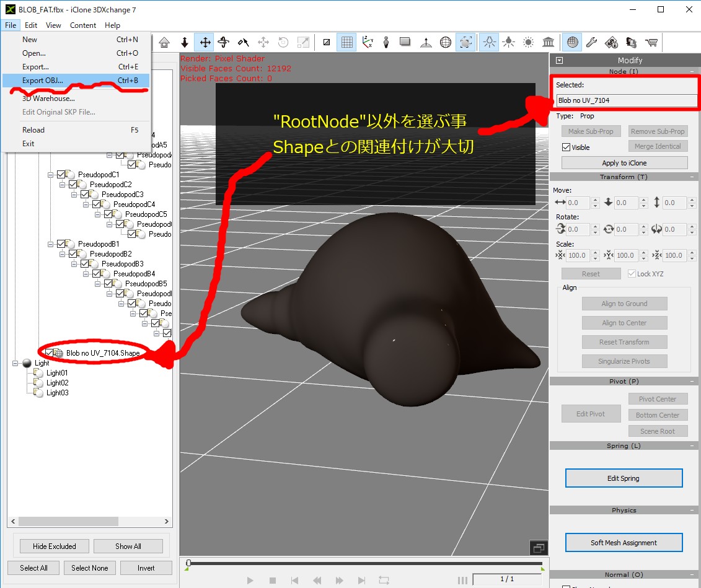This screenshot has width=701, height=588.
Task: Collapse the Transform (T) section
Action: pos(692,177)
